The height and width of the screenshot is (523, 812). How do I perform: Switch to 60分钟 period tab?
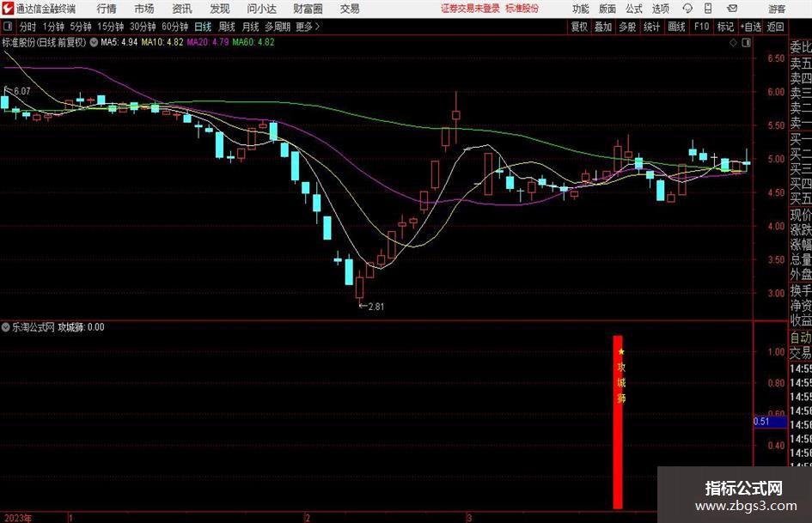point(175,27)
